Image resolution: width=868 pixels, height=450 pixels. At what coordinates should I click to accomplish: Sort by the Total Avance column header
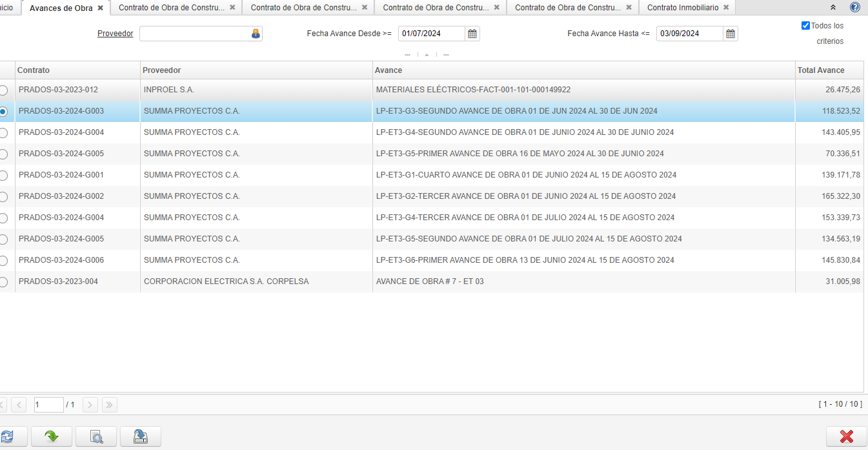820,70
